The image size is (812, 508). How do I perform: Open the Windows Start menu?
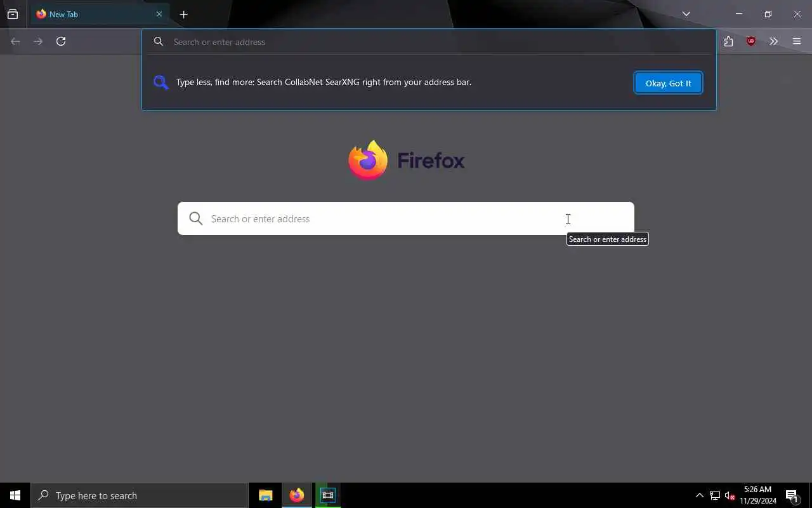15,495
